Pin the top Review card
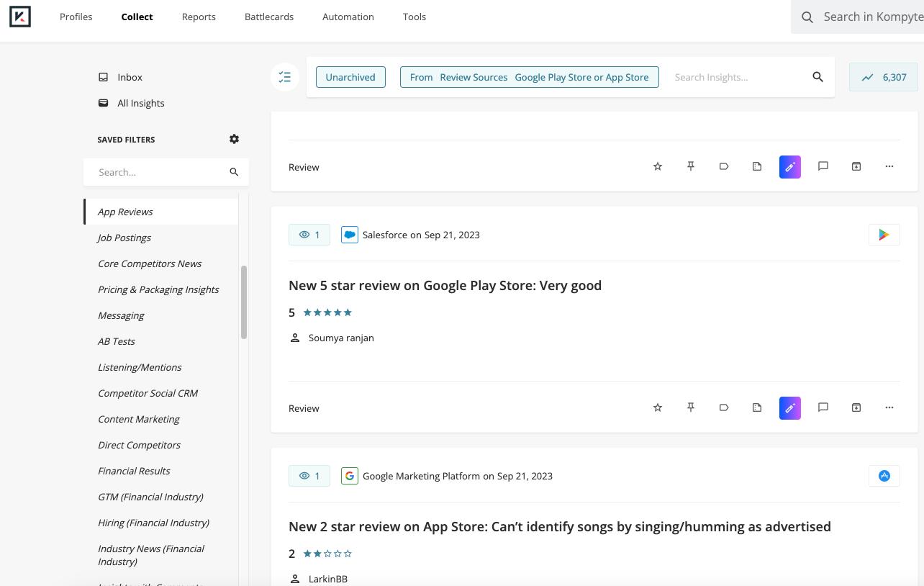This screenshot has width=924, height=586. [x=691, y=166]
